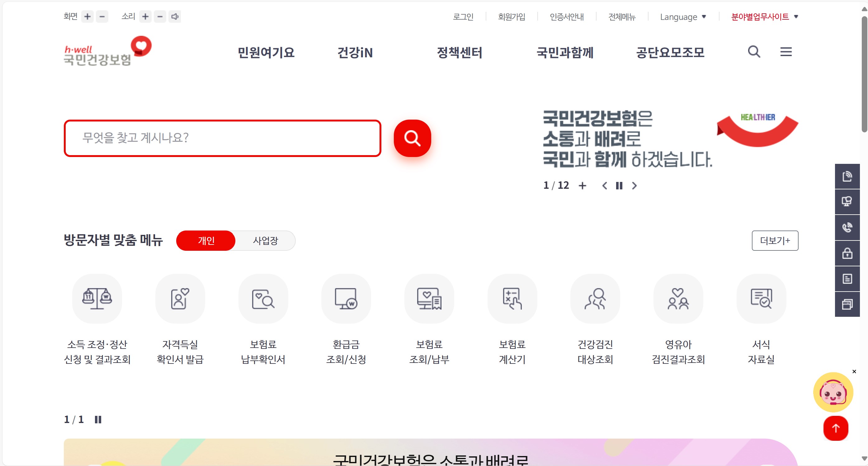Open 자격득실 확인서 발급 icon
The height and width of the screenshot is (466, 868).
[x=180, y=298]
